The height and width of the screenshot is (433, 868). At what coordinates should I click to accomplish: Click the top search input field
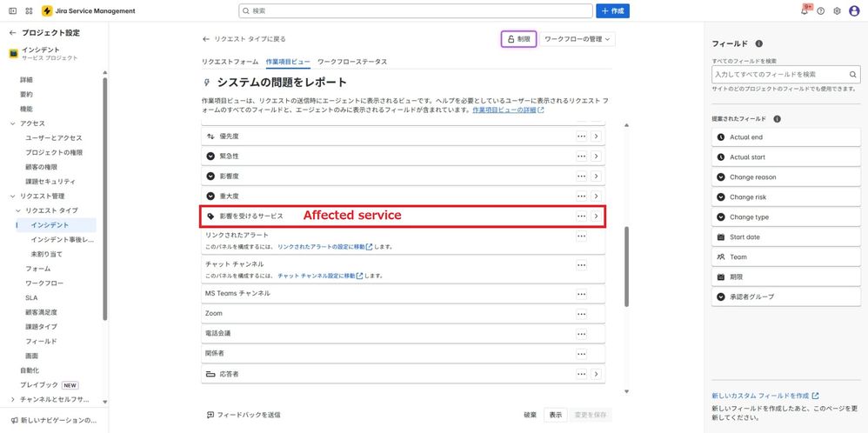point(416,11)
